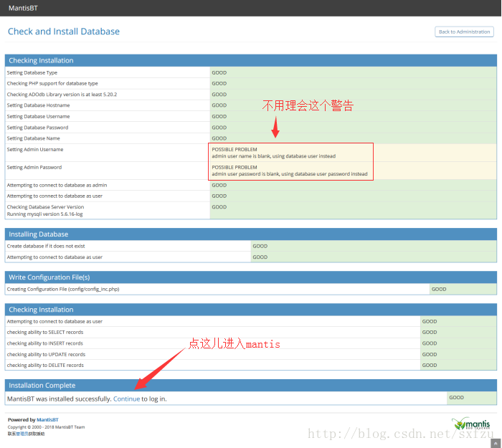Click MantisBT was installed successfully text

click(60, 399)
